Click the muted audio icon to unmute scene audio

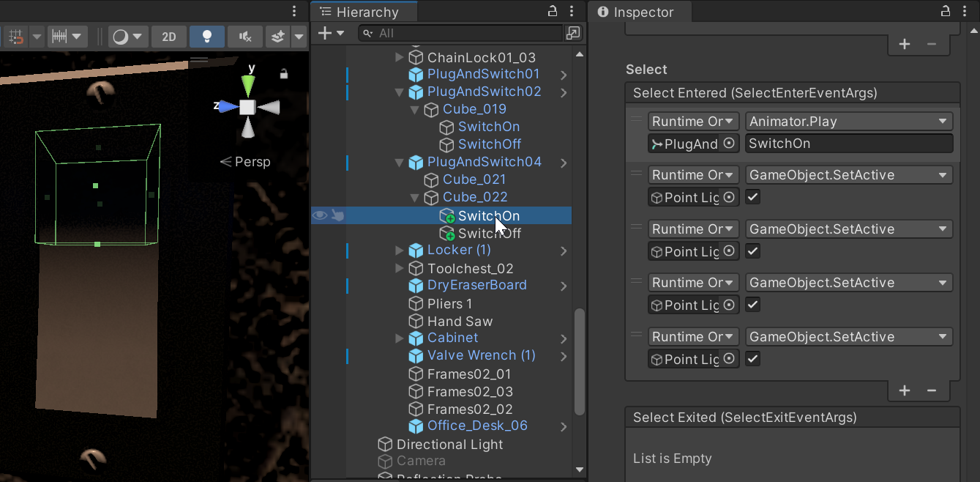245,36
